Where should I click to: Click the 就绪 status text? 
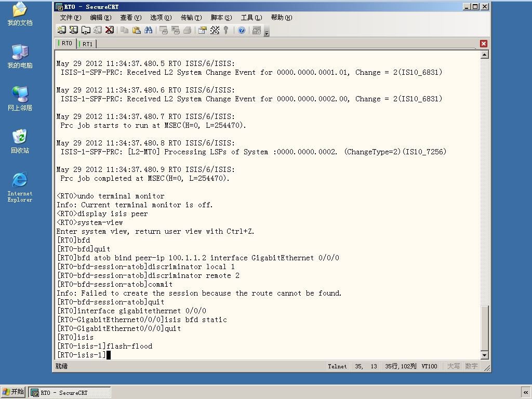61,366
